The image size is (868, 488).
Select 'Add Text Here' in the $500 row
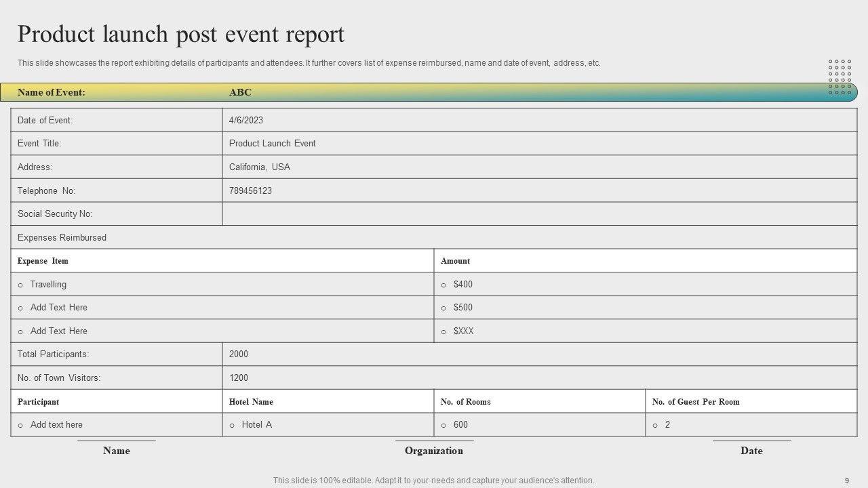59,307
